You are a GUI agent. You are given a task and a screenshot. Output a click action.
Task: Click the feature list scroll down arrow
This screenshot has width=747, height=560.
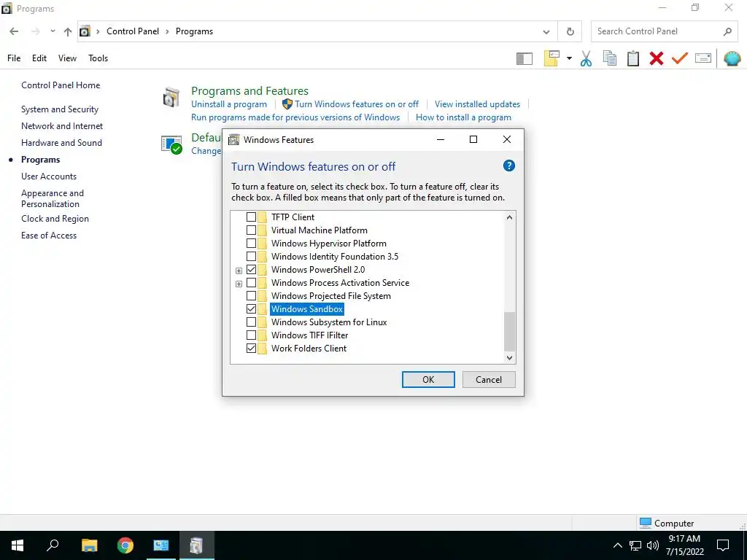click(509, 357)
